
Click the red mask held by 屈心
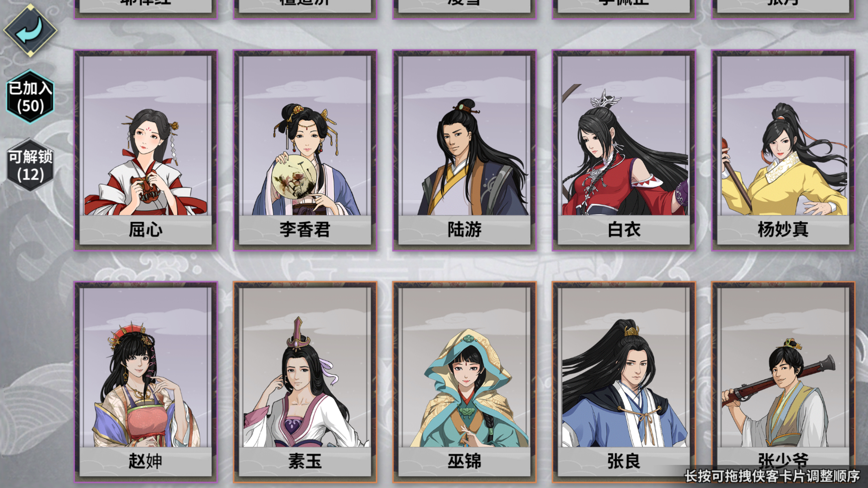pyautogui.click(x=146, y=188)
